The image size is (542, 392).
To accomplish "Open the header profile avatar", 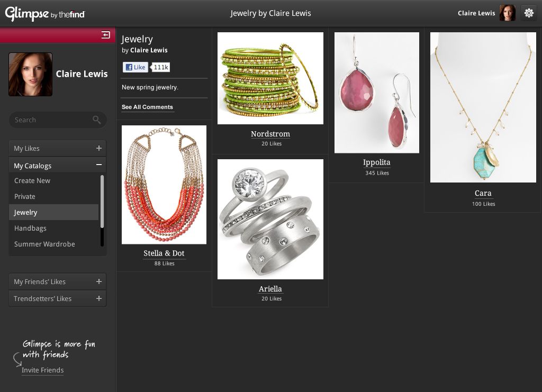I will 508,13.
